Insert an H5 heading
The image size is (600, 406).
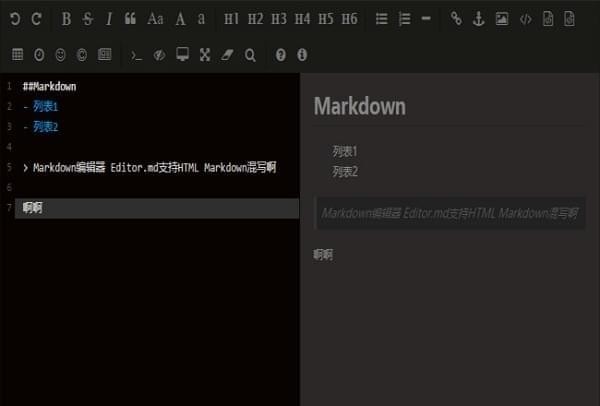(x=326, y=19)
